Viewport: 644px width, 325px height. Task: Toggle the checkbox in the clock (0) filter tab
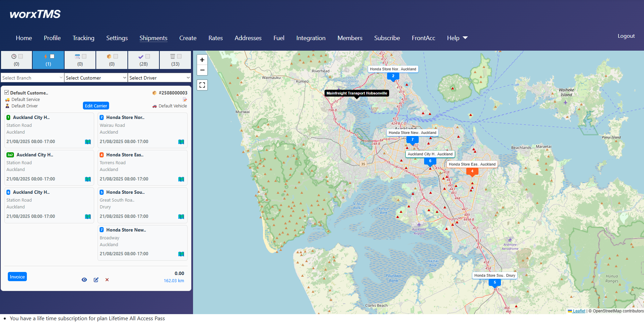[20, 56]
